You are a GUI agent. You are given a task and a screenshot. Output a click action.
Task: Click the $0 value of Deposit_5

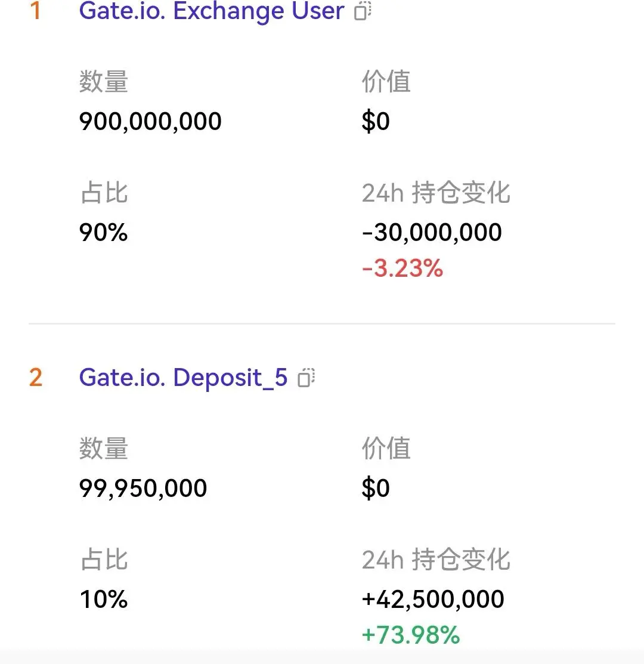click(x=376, y=488)
